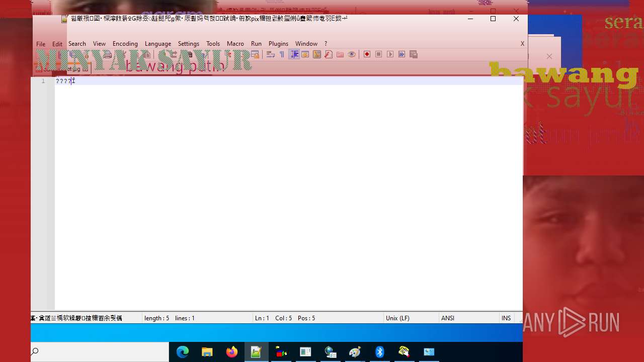This screenshot has width=644, height=362.
Task: Maximize the Notepad++ window
Action: [493, 19]
